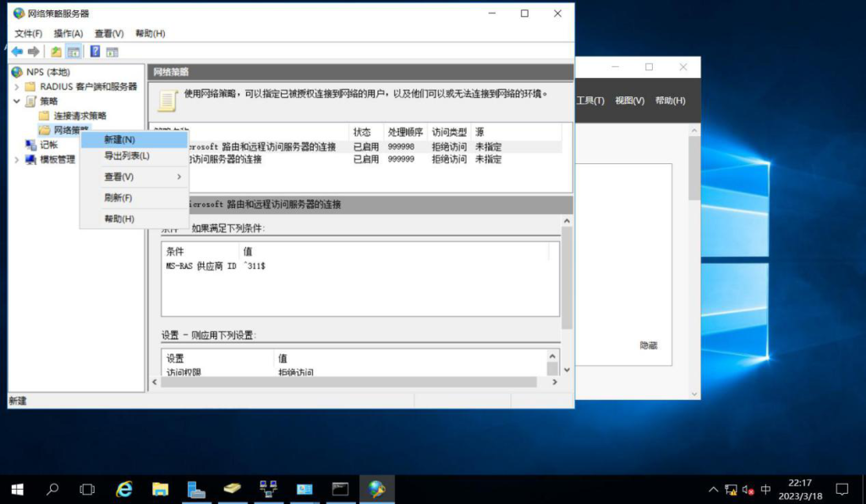Open the 查看(V) menu in menu bar
Screen dimensions: 866x504
pyautogui.click(x=109, y=33)
